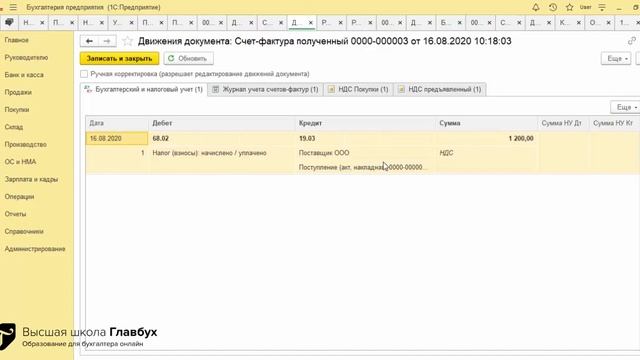Open the history clock icon

(x=553, y=7)
